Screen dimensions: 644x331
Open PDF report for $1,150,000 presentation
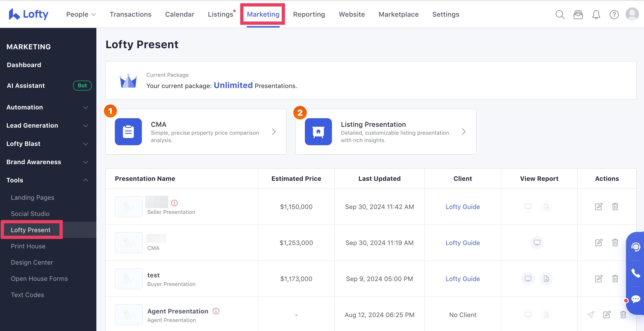tap(546, 206)
